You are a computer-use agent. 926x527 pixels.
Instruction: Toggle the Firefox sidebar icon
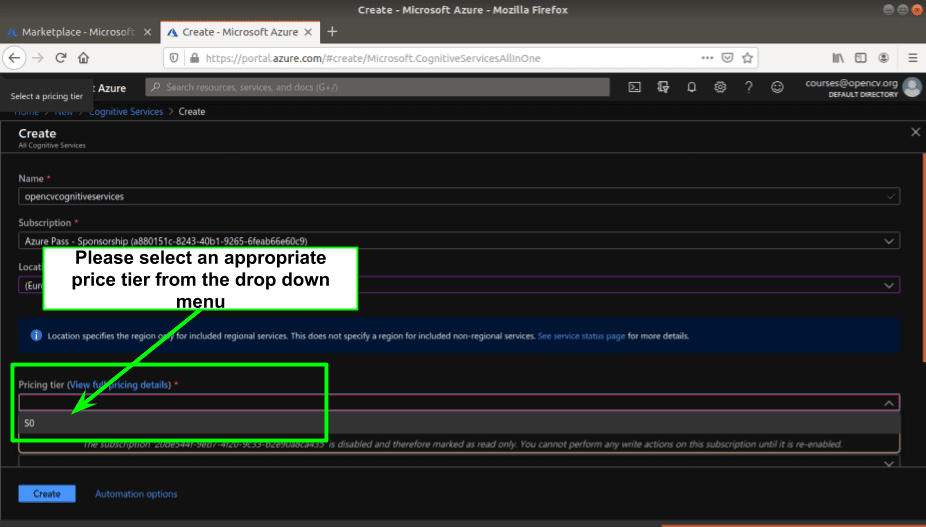(860, 58)
